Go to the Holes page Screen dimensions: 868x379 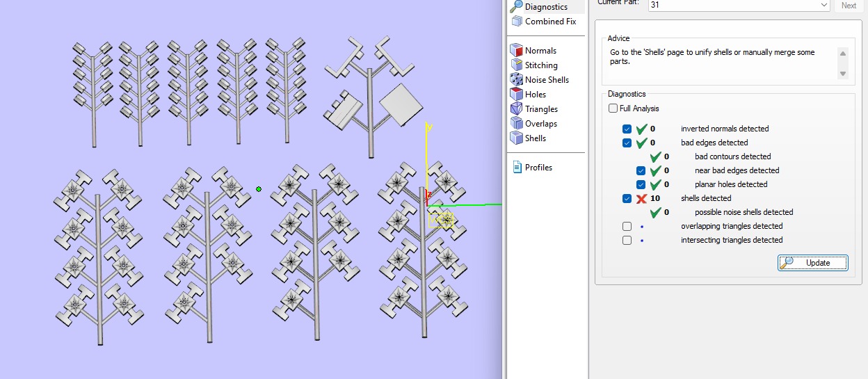point(536,94)
